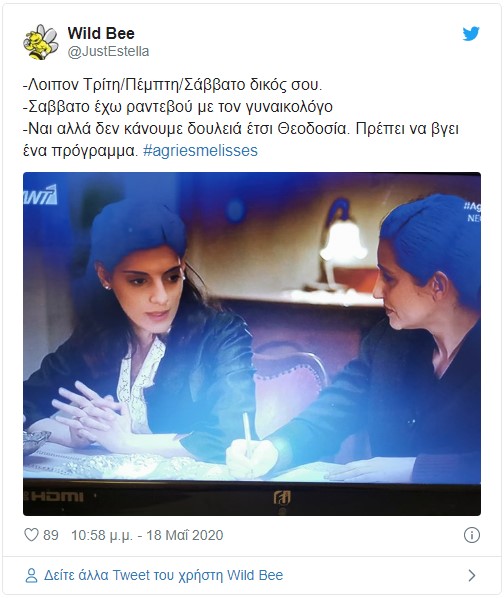The height and width of the screenshot is (598, 504).
Task: Like the tweet with the heart icon
Action: (31, 535)
